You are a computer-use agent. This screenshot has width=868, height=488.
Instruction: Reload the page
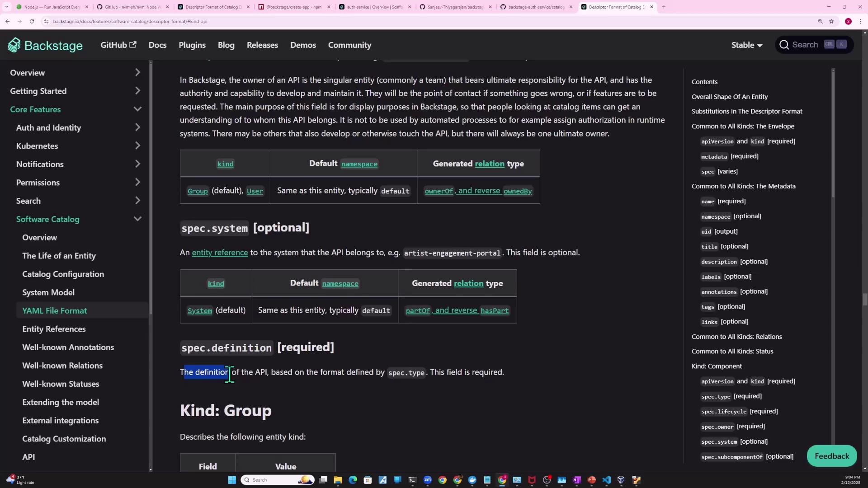[x=32, y=21]
